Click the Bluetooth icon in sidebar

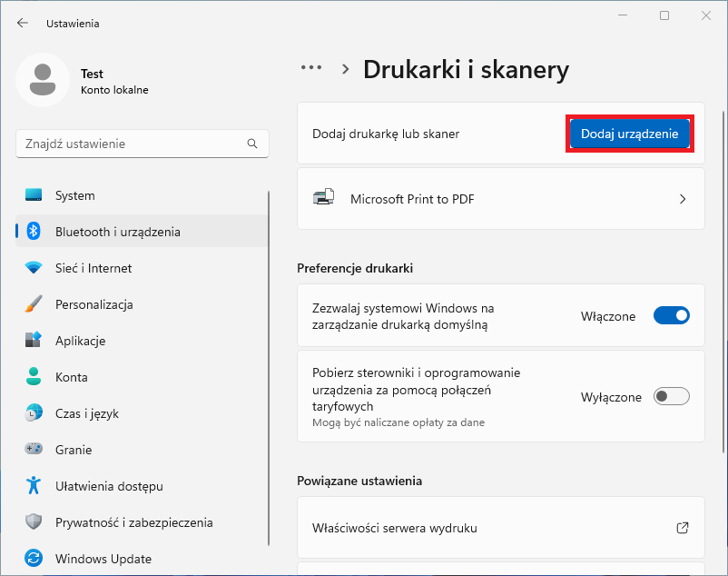tap(34, 231)
